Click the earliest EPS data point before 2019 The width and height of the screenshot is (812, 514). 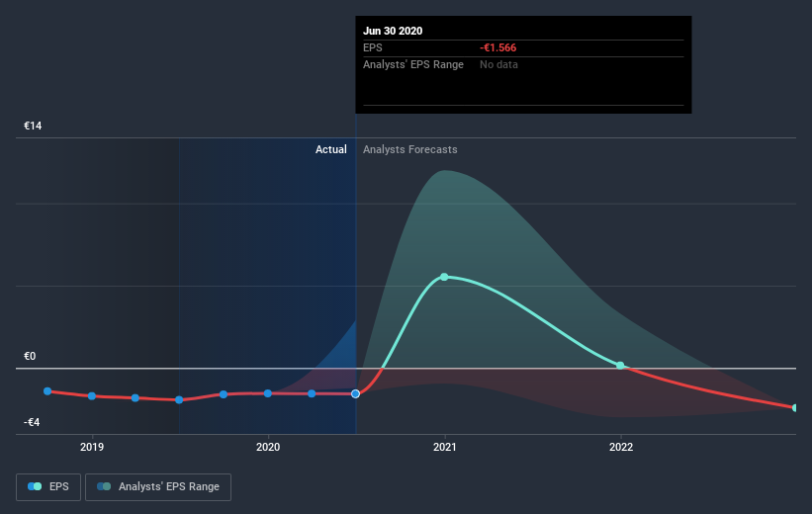(47, 391)
